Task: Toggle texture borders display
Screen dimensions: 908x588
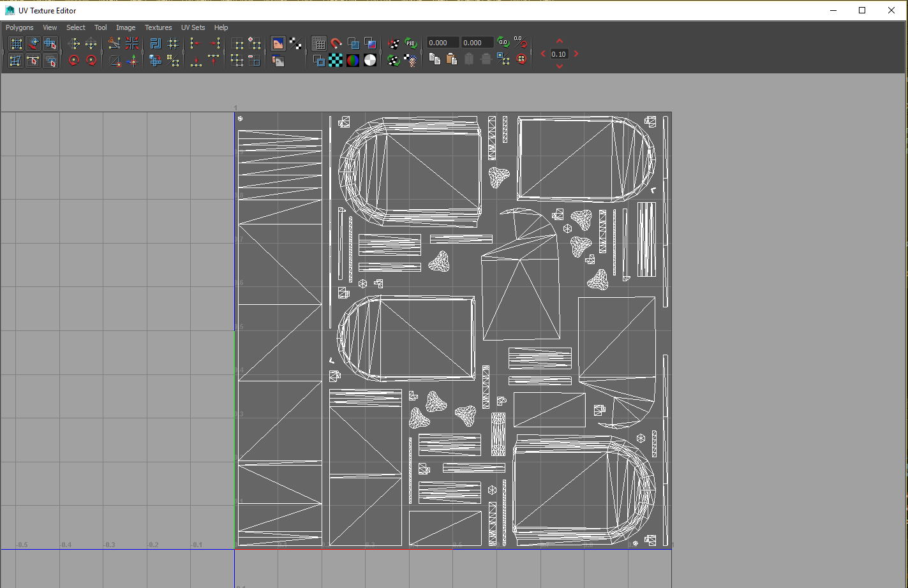Action: (319, 61)
